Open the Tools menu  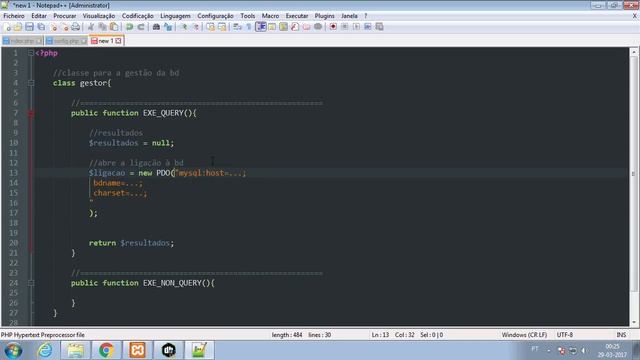click(247, 16)
